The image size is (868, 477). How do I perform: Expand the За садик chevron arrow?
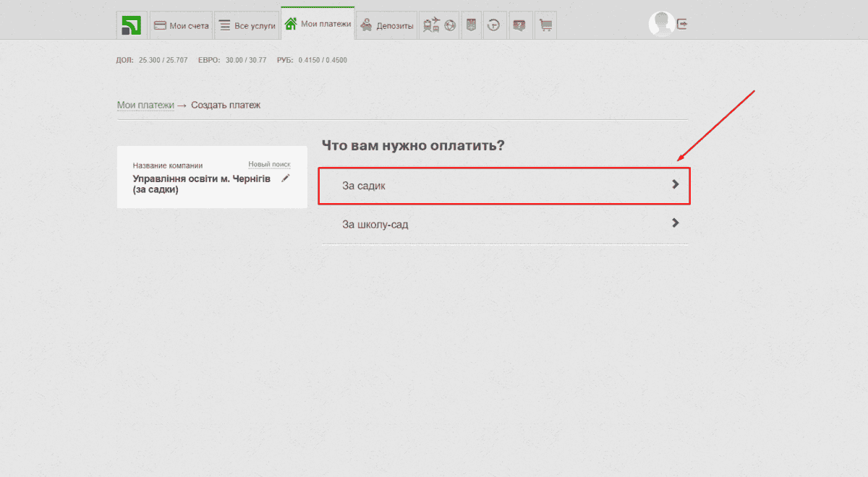(675, 184)
